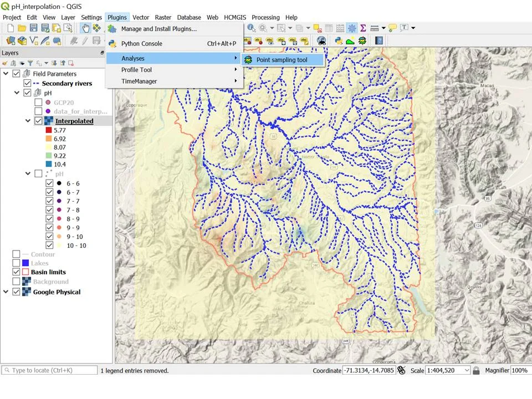532x399 pixels.
Task: Collapse the pH point layer classes
Action: pyautogui.click(x=28, y=173)
